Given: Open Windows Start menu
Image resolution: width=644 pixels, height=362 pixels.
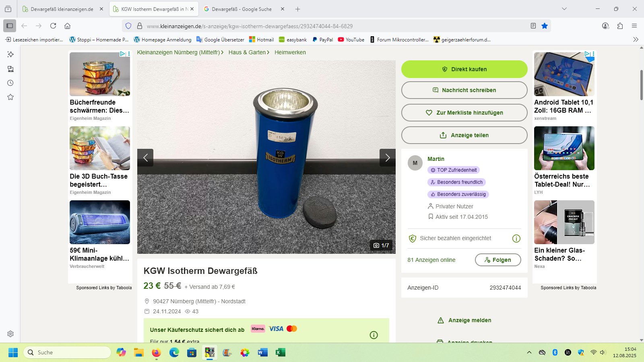Looking at the screenshot, I should (13, 352).
